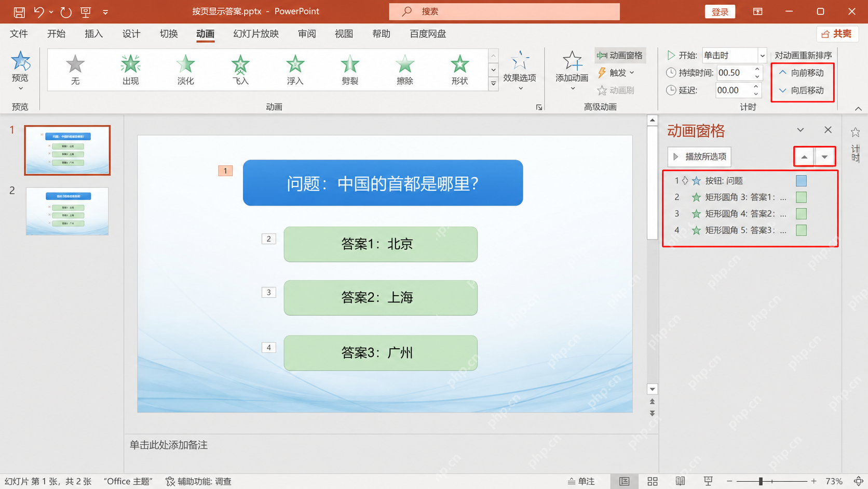
Task: Click the 动画刷 animation painter
Action: pos(616,90)
